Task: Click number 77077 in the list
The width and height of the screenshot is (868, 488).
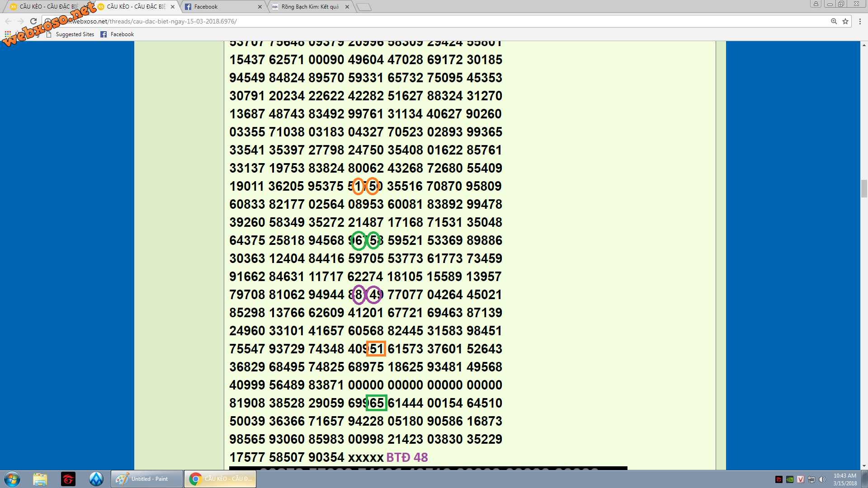Action: [405, 295]
